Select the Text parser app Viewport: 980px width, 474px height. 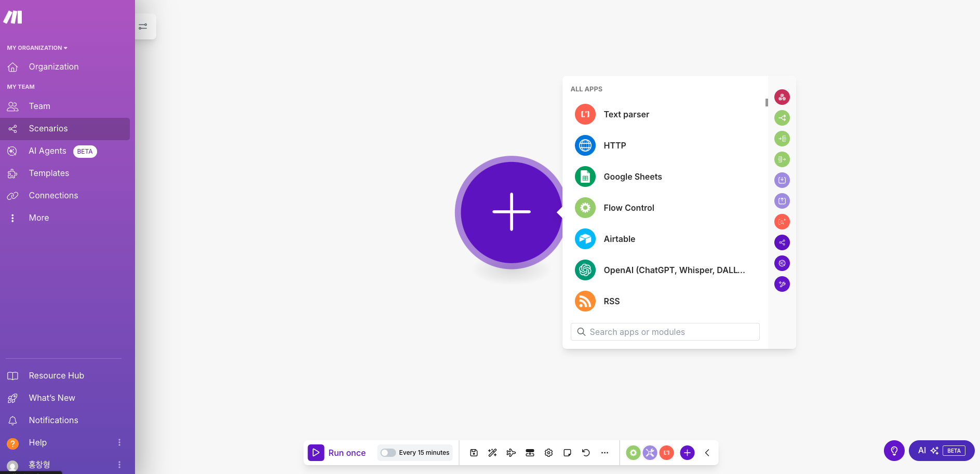(x=664, y=114)
